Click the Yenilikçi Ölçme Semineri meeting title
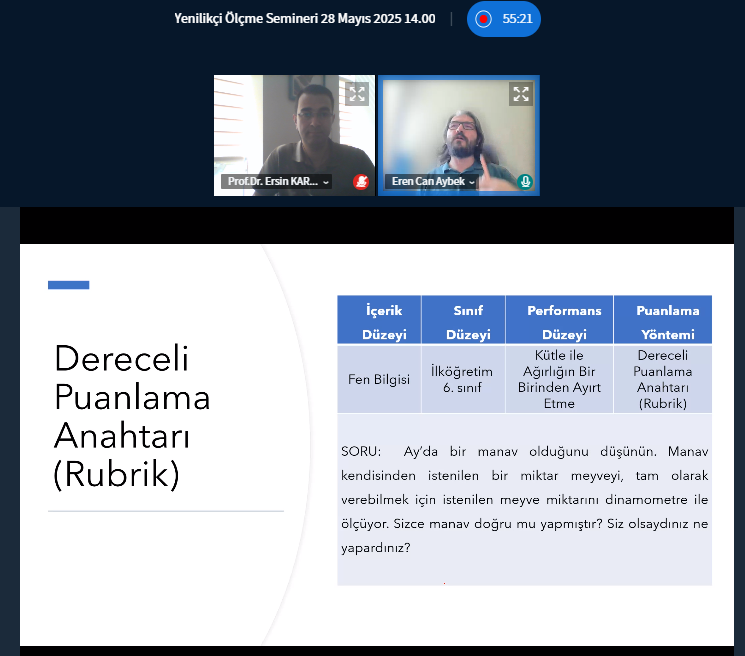The height and width of the screenshot is (656, 745). (x=304, y=18)
